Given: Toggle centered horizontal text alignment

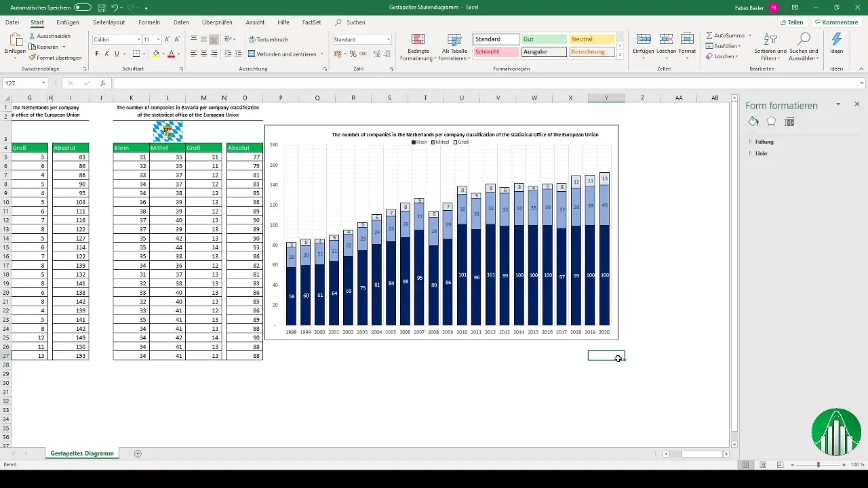Looking at the screenshot, I should click(x=203, y=54).
